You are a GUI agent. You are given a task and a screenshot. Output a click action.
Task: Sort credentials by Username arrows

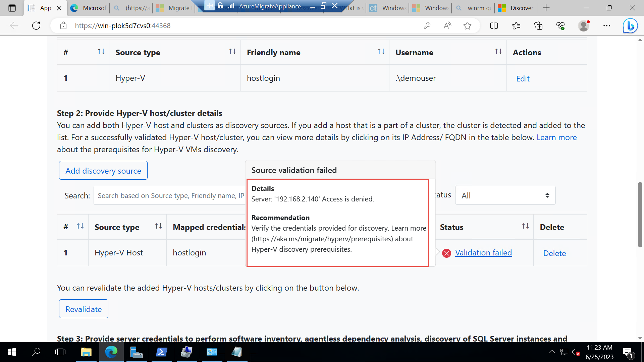click(x=498, y=52)
